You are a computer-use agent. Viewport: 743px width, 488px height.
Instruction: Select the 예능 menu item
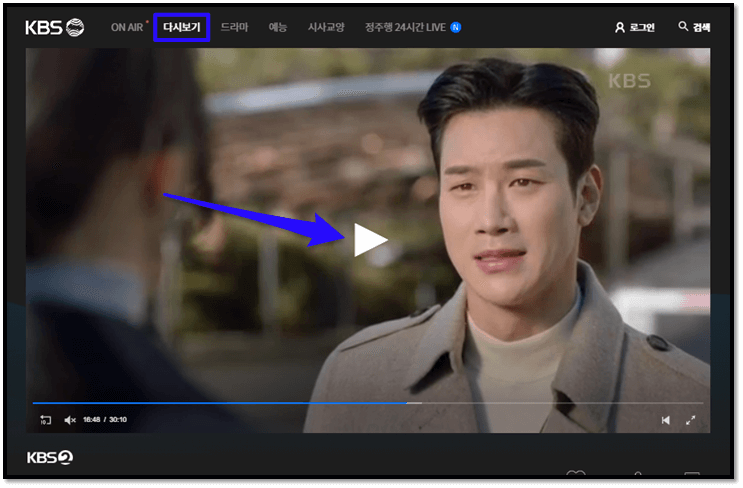point(278,27)
